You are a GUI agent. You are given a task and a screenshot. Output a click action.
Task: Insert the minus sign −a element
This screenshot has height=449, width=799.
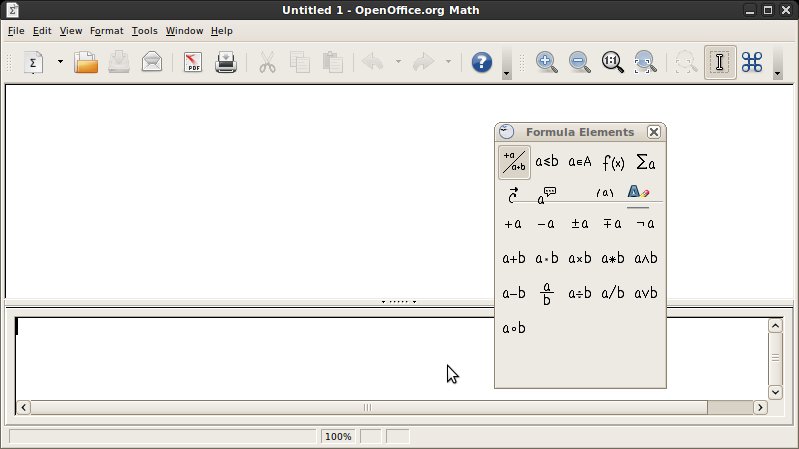click(x=546, y=224)
